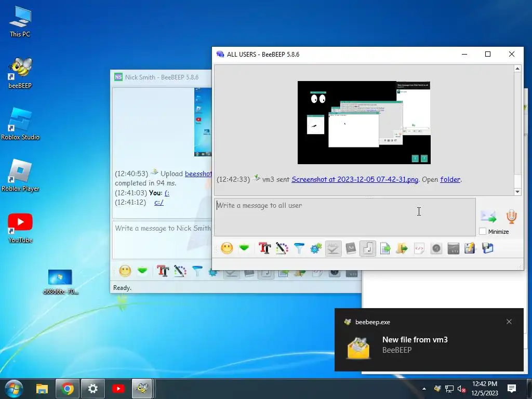
Task: Click BeeBEEP taskbar button
Action: [x=142, y=389]
